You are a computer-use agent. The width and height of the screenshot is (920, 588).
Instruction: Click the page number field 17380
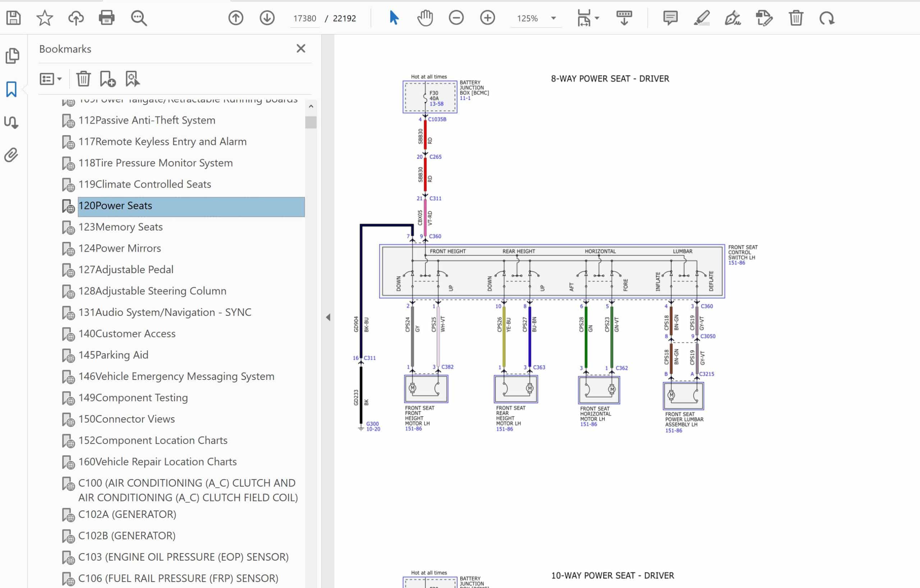pyautogui.click(x=304, y=18)
